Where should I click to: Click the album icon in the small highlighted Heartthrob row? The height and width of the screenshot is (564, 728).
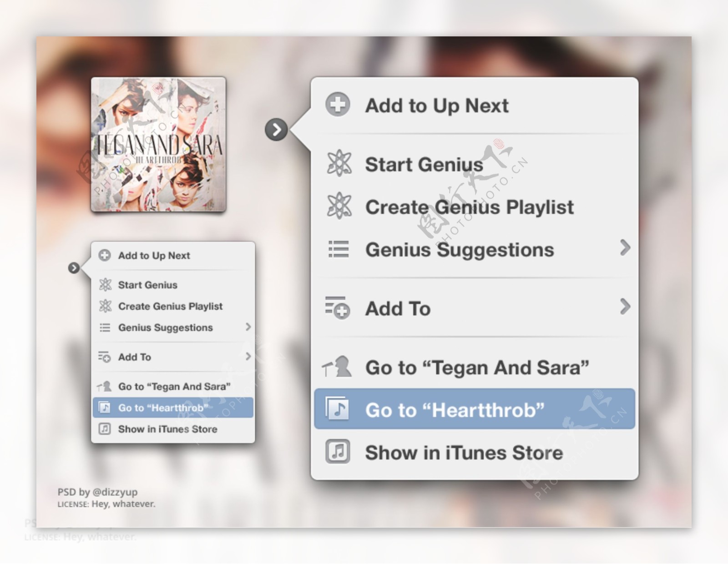105,408
